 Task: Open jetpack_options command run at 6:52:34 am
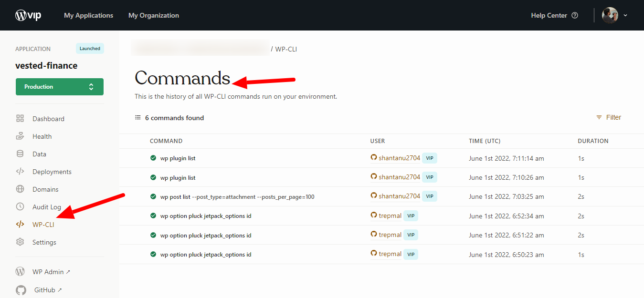pos(206,216)
